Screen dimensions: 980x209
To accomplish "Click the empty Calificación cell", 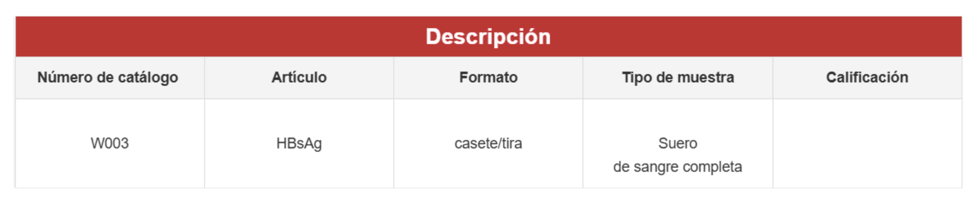I will click(x=867, y=144).
